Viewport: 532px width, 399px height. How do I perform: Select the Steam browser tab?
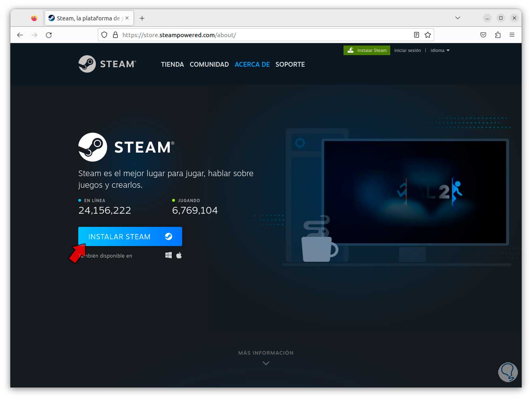(x=89, y=18)
